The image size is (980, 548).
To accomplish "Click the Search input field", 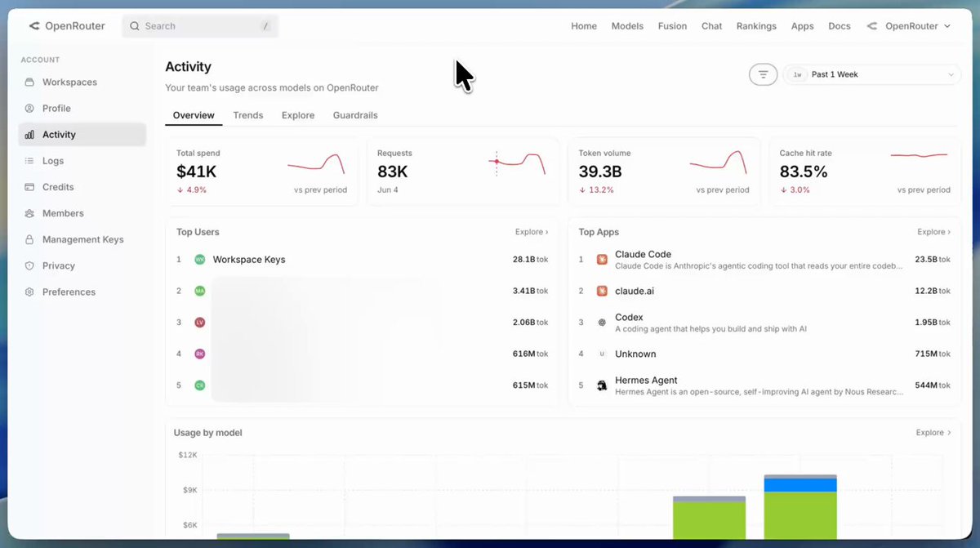I will 200,26.
